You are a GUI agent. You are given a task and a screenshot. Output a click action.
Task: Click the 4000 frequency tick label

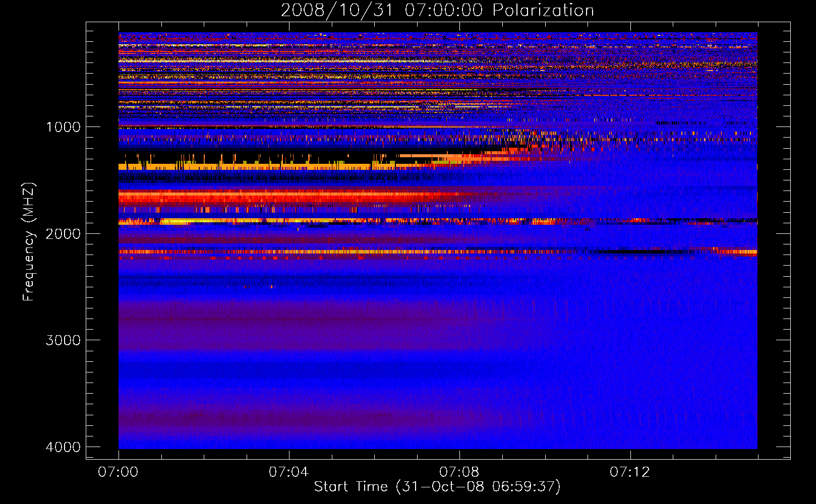[x=63, y=447]
